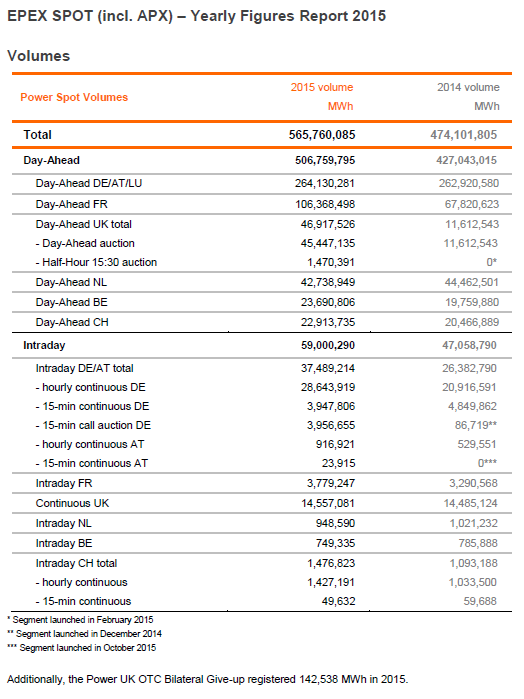This screenshot has width=524, height=699.
Task: Select Day-Ahead FR 2015 value 106,368,498
Action: [x=325, y=204]
